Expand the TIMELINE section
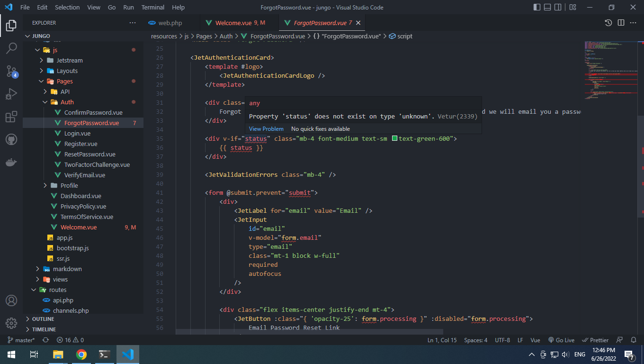Viewport: 644px width, 364px height. [83, 329]
